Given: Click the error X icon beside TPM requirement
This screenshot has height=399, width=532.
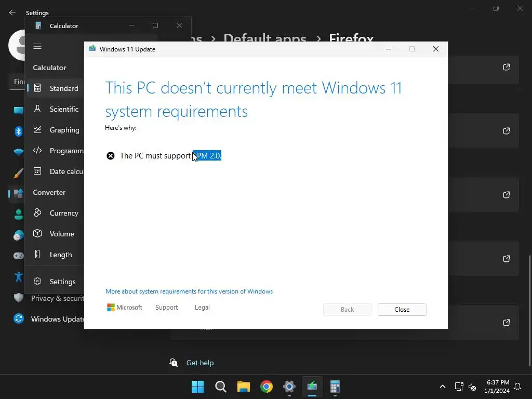Looking at the screenshot, I should (111, 156).
